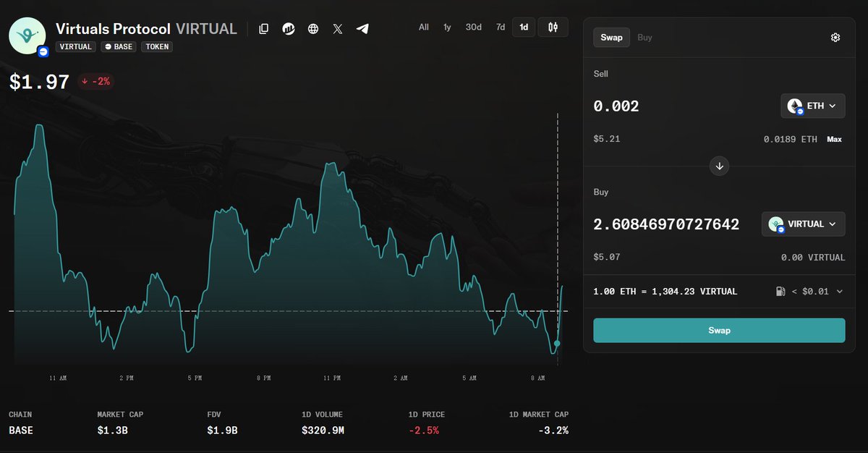Click the gas pump fee icon
This screenshot has width=868, height=453.
point(780,292)
